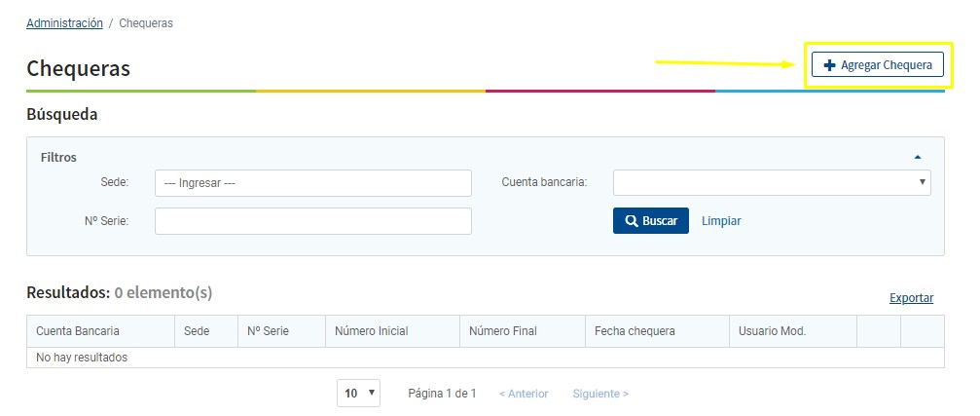Open the Administración breadcrumb link

(64, 23)
